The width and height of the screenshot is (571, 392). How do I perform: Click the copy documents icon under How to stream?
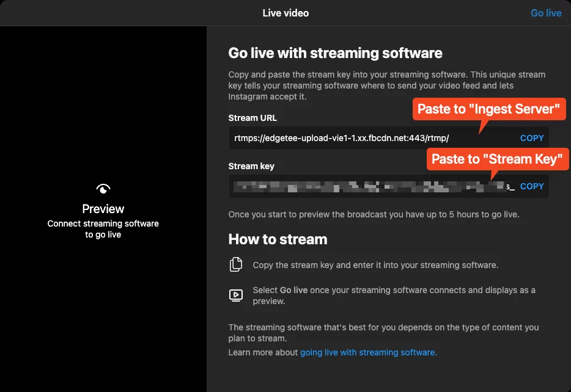pyautogui.click(x=235, y=264)
